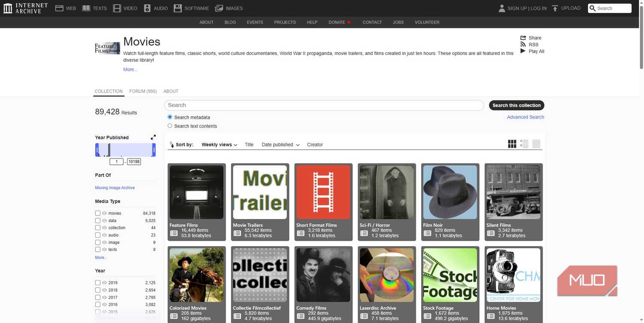Toggle sort direction arrows icon
This screenshot has width=644, height=323.
pos(172,145)
